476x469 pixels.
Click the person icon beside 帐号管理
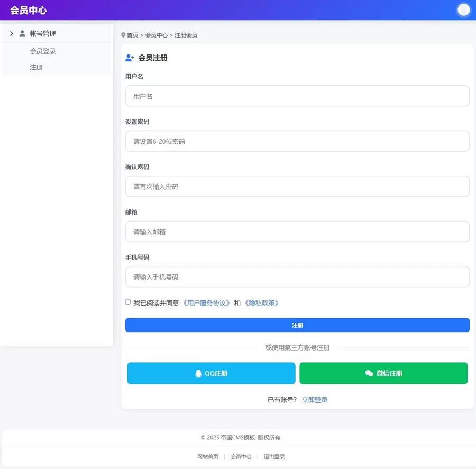(22, 33)
